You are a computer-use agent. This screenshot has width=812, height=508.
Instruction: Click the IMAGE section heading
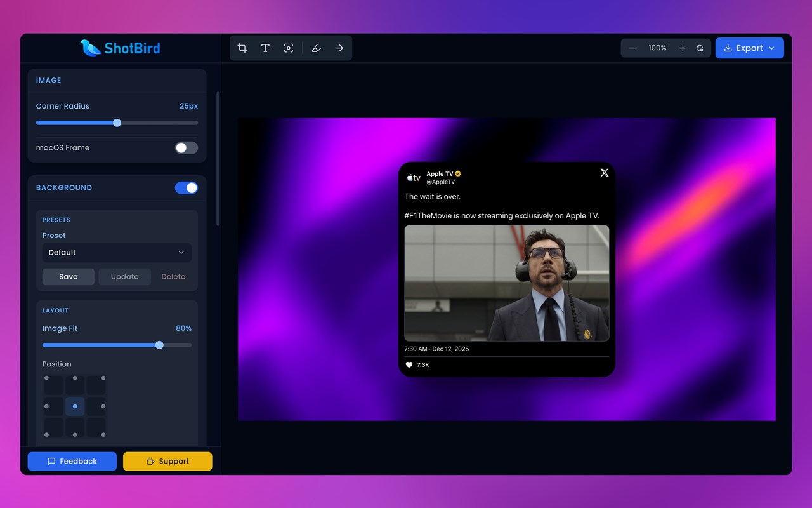coord(49,81)
